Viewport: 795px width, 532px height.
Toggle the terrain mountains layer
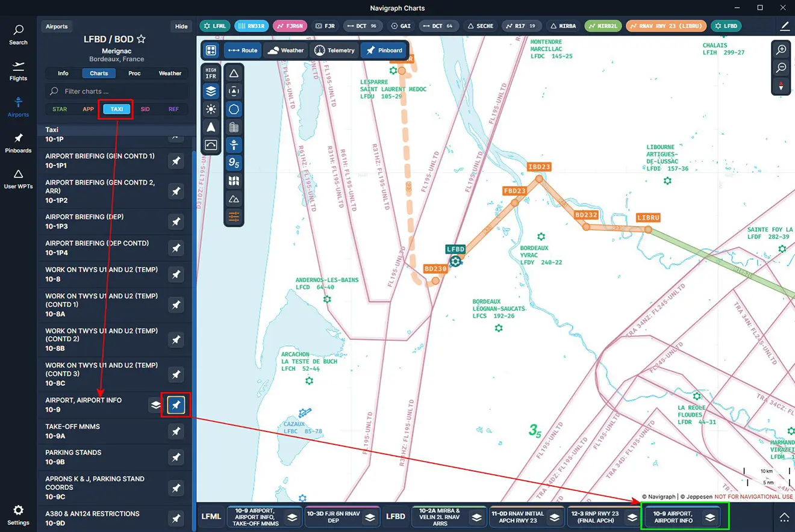[234, 199]
